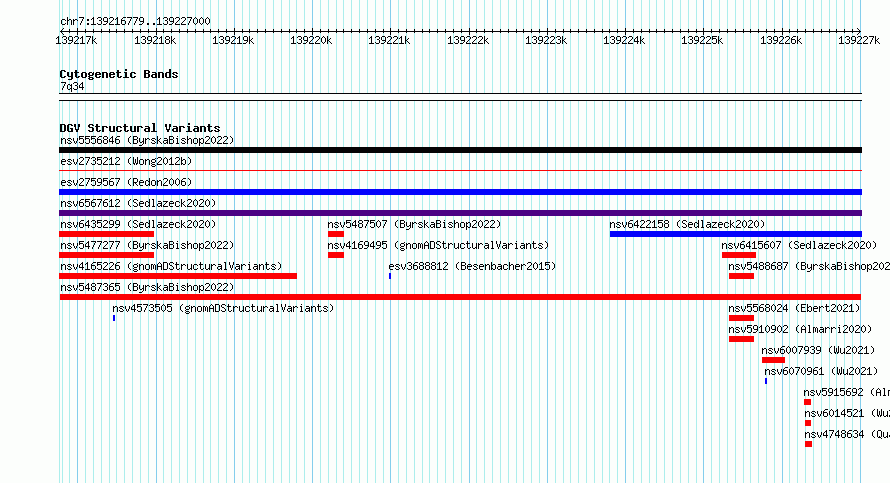Select the long red bar for nsv5487365

click(460, 297)
